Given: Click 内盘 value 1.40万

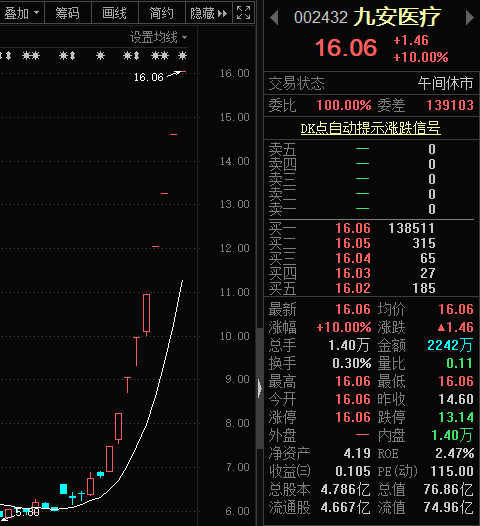Looking at the screenshot, I should 452,435.
